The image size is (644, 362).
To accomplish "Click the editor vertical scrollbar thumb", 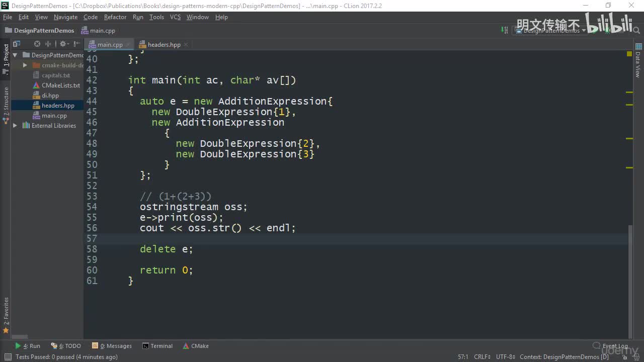I will click(x=629, y=282).
